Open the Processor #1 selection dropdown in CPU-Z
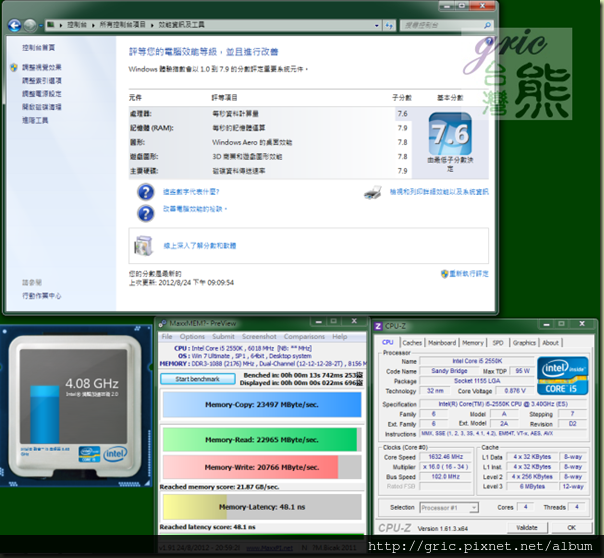The height and width of the screenshot is (558, 604). (x=449, y=508)
